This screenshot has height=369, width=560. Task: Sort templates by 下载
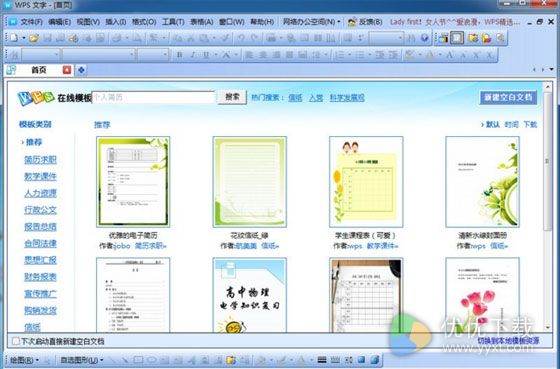530,124
